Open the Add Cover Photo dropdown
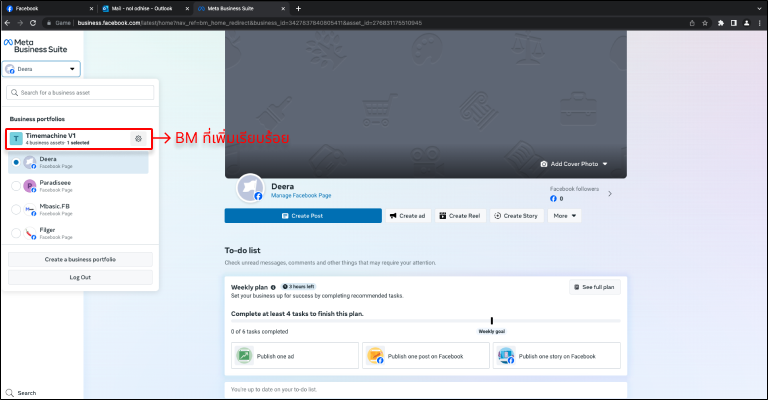 (574, 164)
